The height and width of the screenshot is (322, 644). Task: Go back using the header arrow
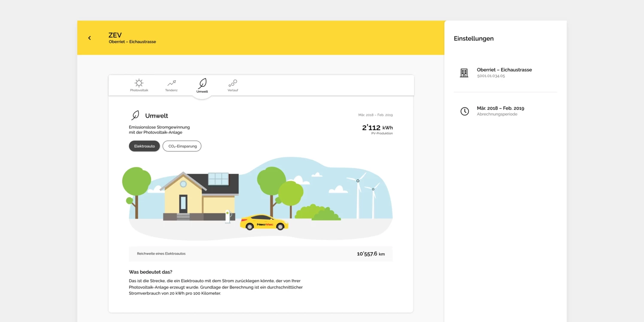point(89,38)
